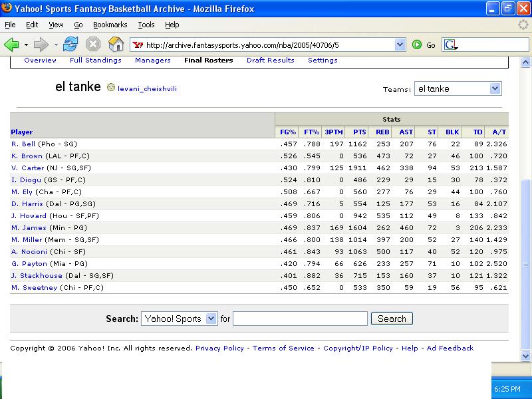
Task: Open the G. Payton player link
Action: tap(29, 263)
